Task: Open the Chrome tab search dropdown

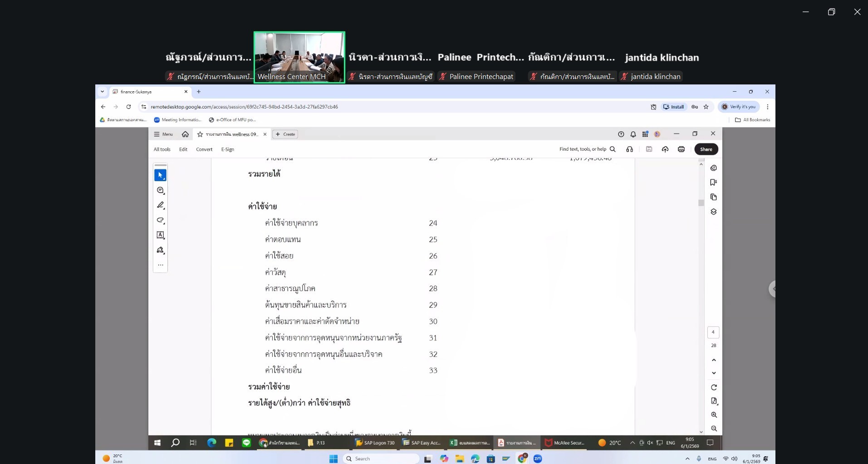Action: click(103, 92)
